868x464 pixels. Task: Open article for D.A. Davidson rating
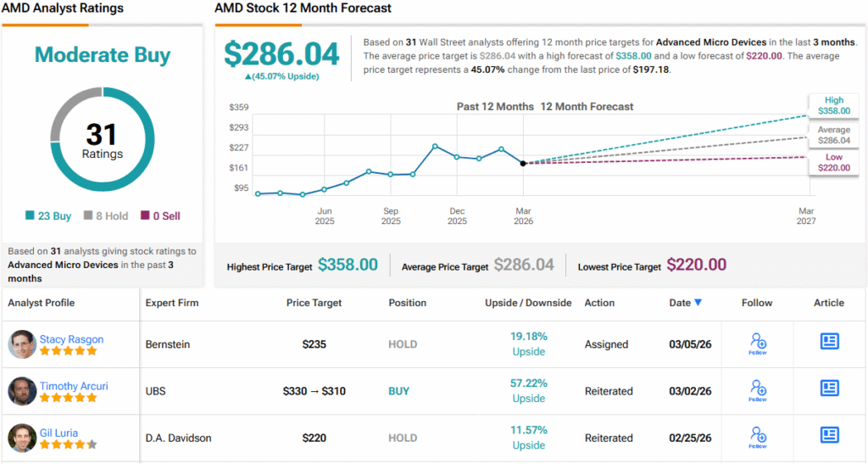point(829,434)
